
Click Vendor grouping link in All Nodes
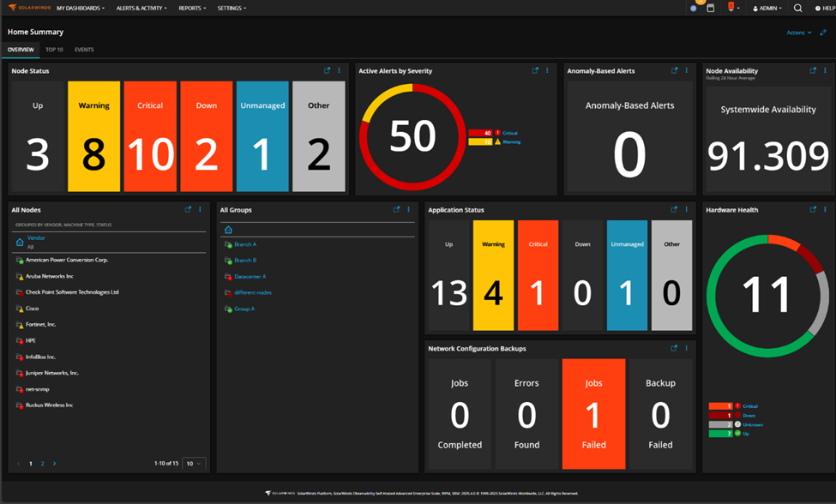tap(36, 237)
